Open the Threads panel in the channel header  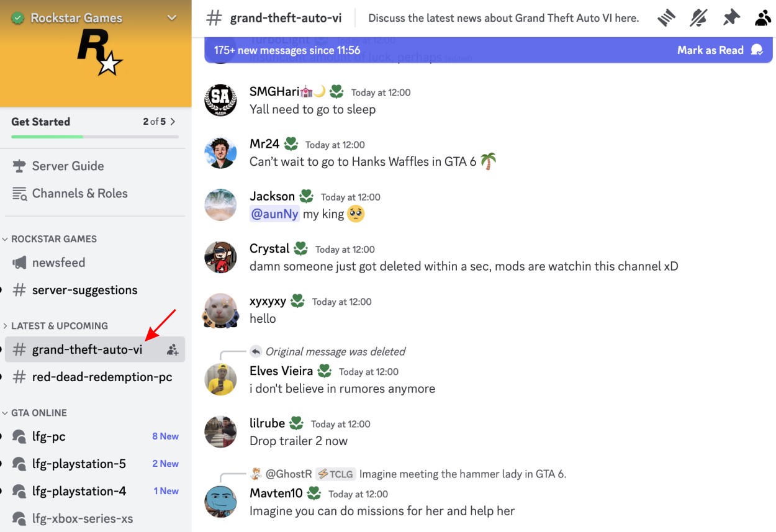pyautogui.click(x=666, y=17)
